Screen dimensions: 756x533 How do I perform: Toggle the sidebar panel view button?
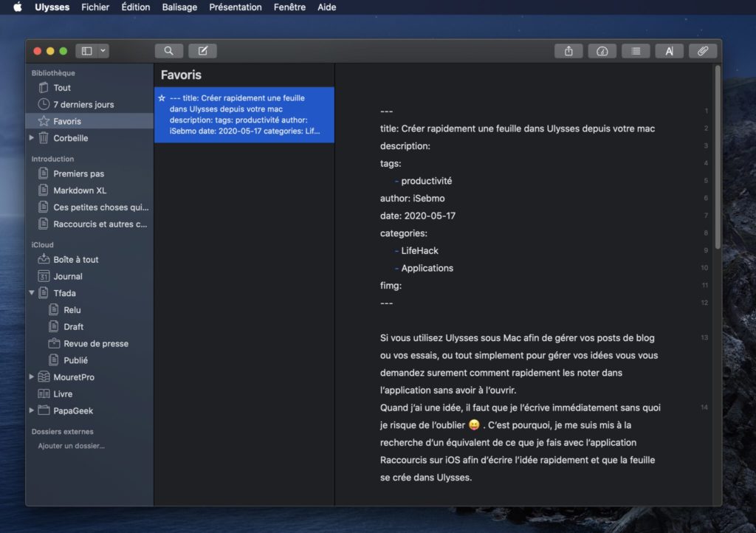coord(86,51)
